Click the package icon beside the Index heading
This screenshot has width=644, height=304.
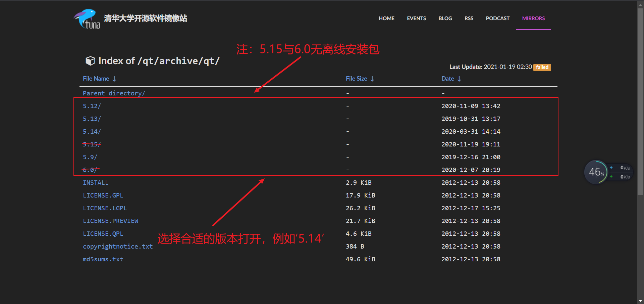[x=90, y=61]
